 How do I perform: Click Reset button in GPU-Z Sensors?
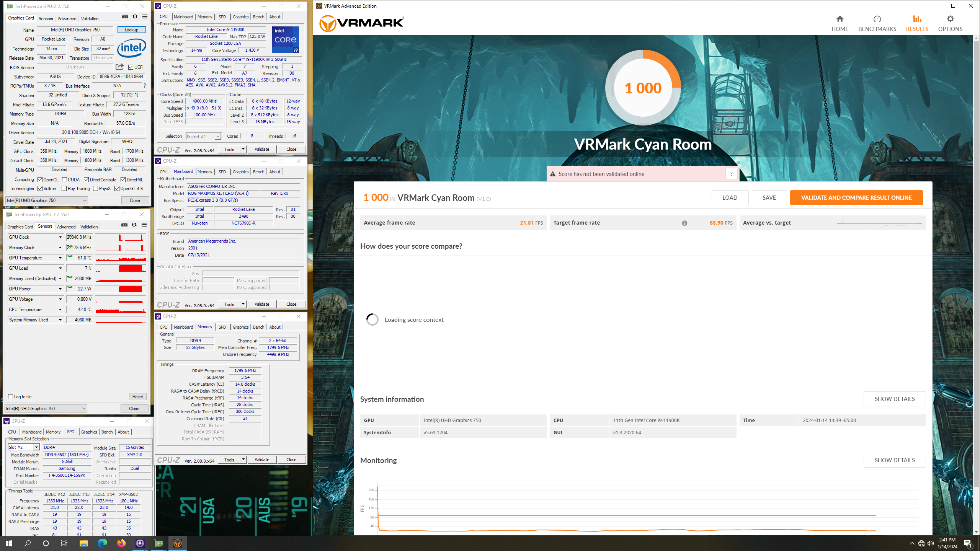(x=137, y=397)
